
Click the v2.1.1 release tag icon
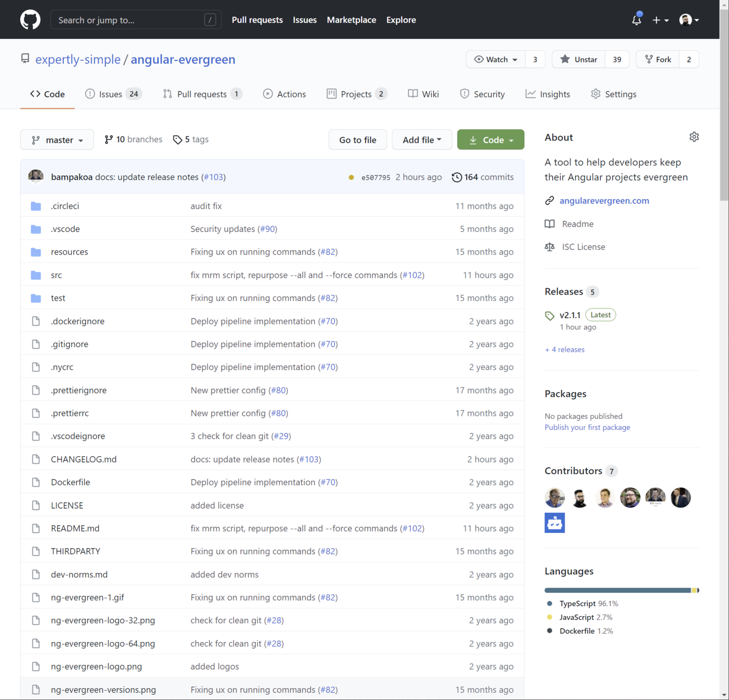pos(550,316)
